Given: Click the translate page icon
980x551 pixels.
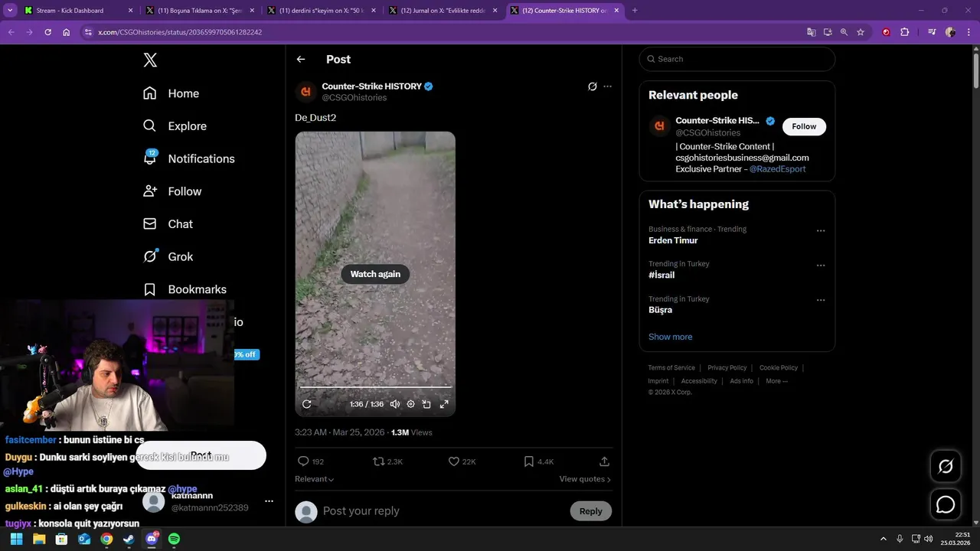Looking at the screenshot, I should pos(812,32).
